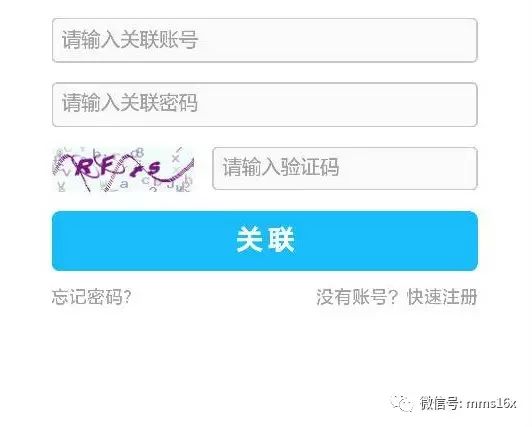This screenshot has width=532, height=427.
Task: Click the blue 关联 button
Action: 265,241
